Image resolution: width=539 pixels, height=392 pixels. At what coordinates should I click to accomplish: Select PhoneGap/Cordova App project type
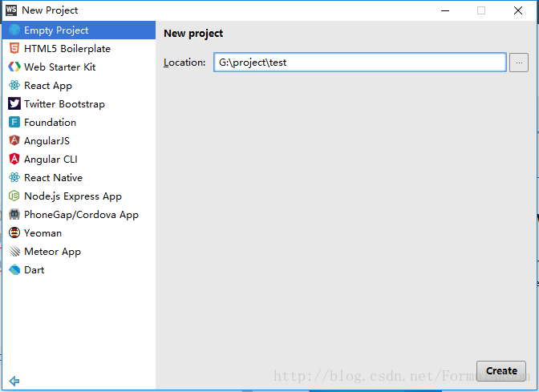coord(79,214)
